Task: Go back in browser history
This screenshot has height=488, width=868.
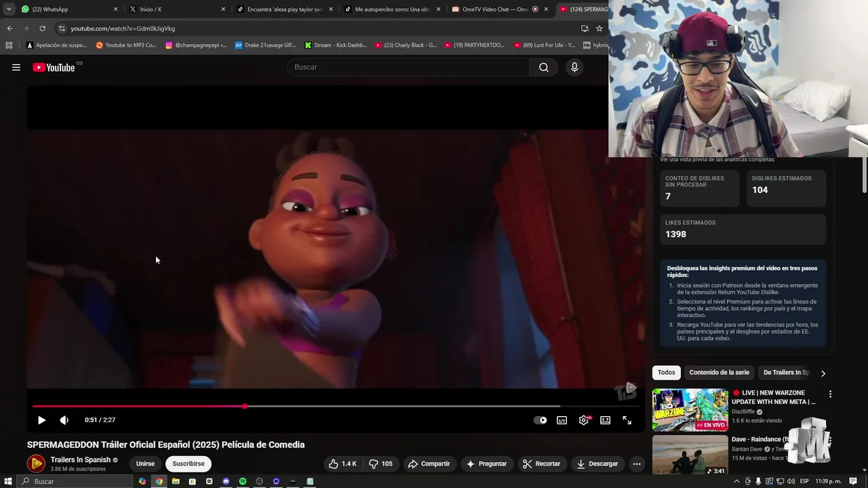Action: [x=9, y=28]
